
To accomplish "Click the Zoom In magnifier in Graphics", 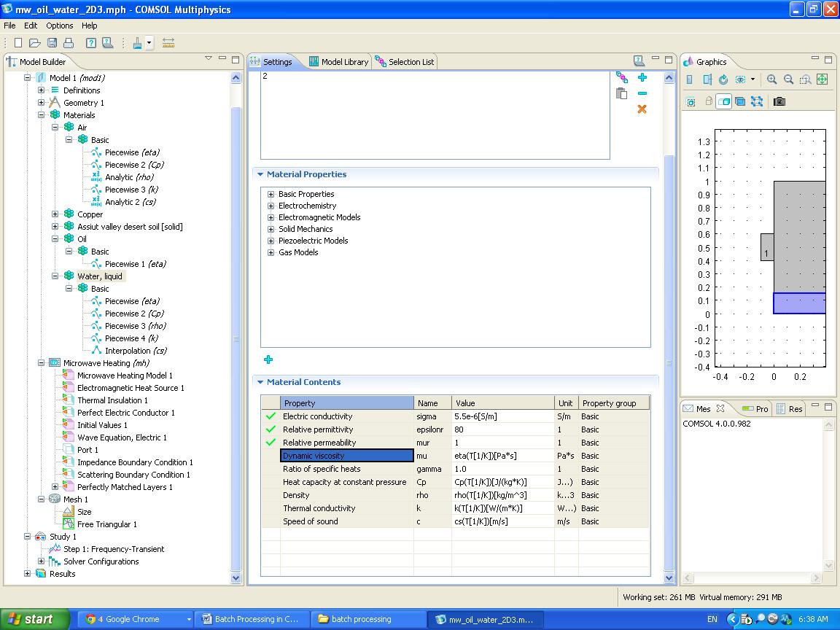I will click(771, 79).
